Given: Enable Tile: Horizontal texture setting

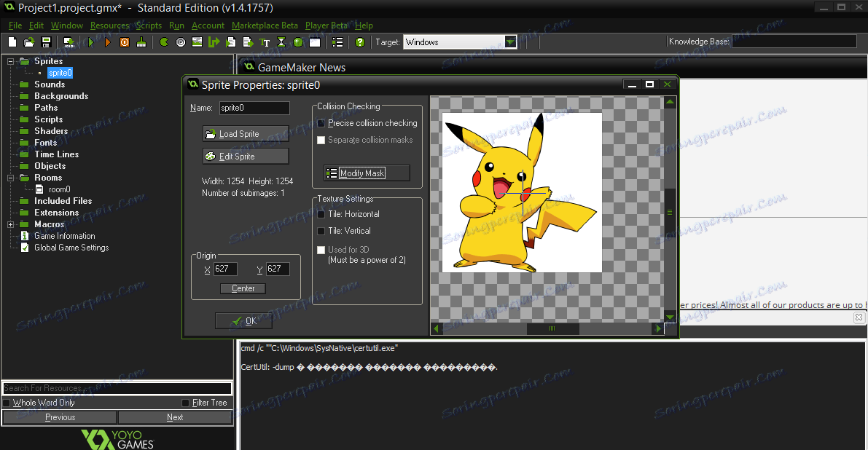Looking at the screenshot, I should pos(319,214).
